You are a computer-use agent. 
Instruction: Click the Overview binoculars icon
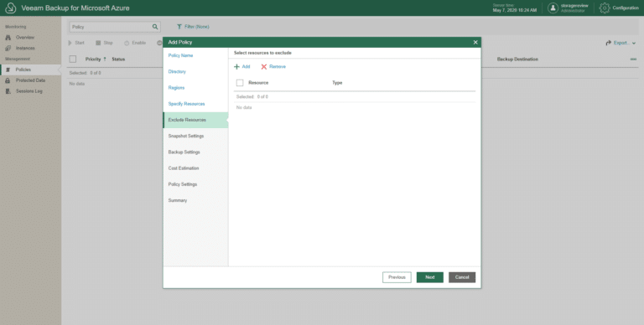(8, 38)
